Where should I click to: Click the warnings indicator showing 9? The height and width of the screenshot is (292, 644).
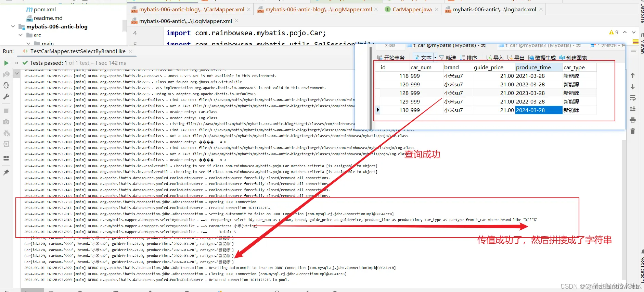tap(614, 32)
